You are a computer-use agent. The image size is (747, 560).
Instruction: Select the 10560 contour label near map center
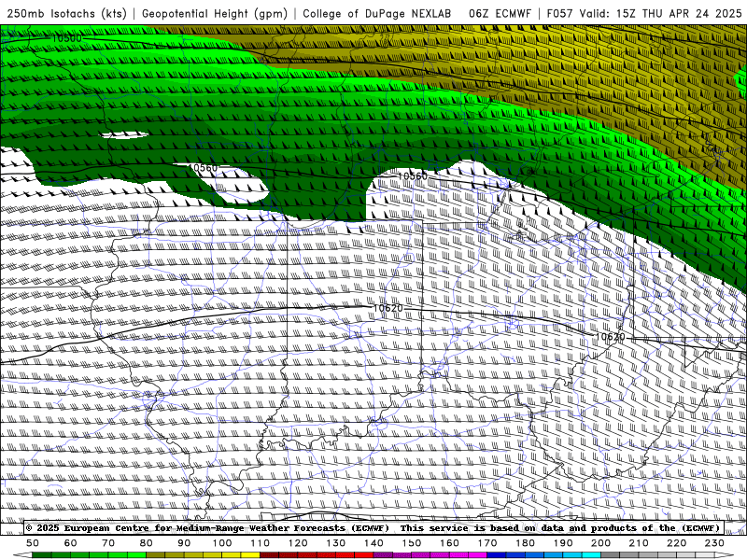pos(413,176)
